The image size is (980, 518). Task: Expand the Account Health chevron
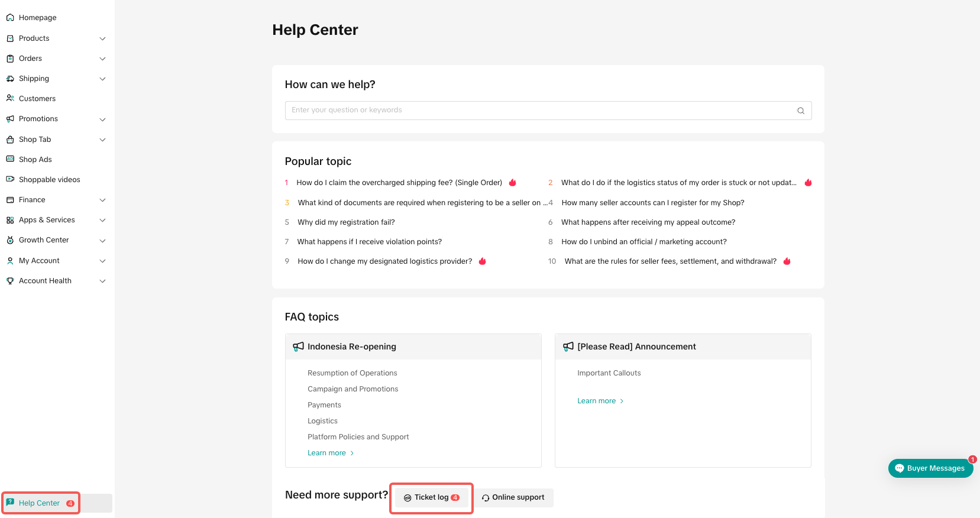[103, 281]
